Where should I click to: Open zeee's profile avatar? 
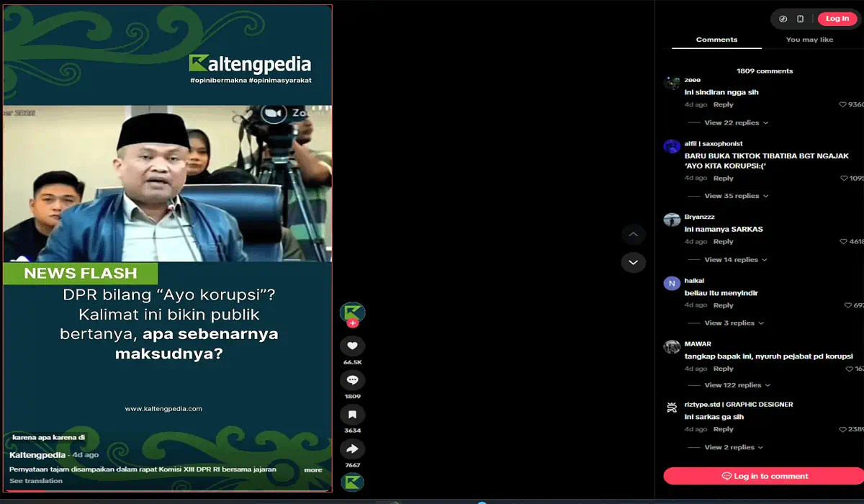(672, 83)
